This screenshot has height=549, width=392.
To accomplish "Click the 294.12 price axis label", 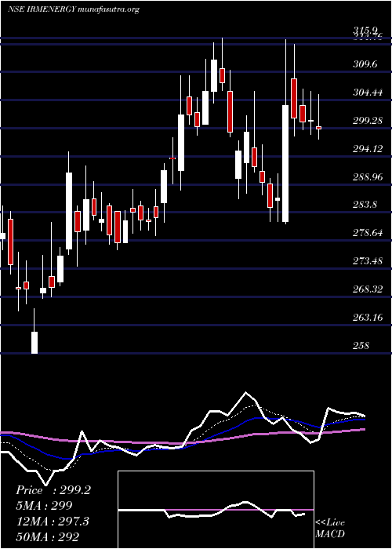I will tap(368, 149).
